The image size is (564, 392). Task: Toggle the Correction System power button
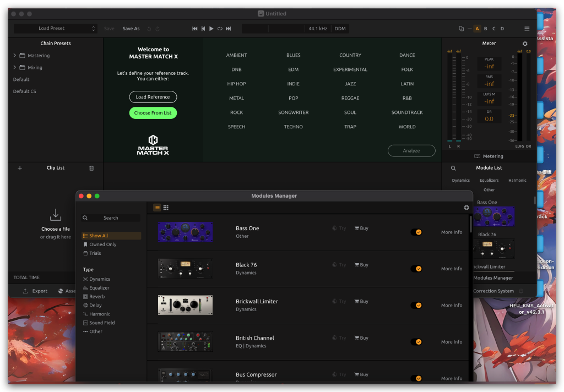(521, 291)
